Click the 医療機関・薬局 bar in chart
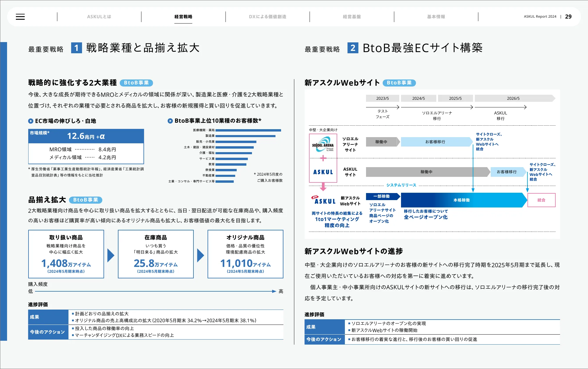588x369 pixels. tap(248, 130)
